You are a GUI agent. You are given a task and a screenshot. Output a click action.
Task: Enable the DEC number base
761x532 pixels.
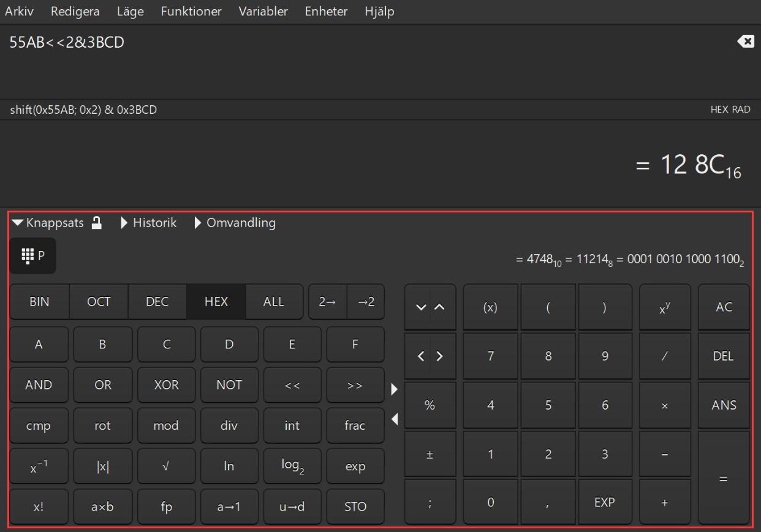tap(157, 302)
